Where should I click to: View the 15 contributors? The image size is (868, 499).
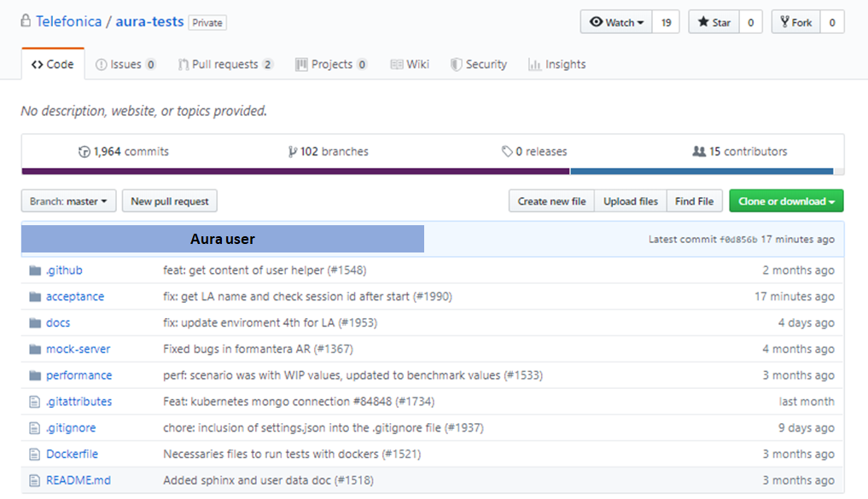point(740,152)
